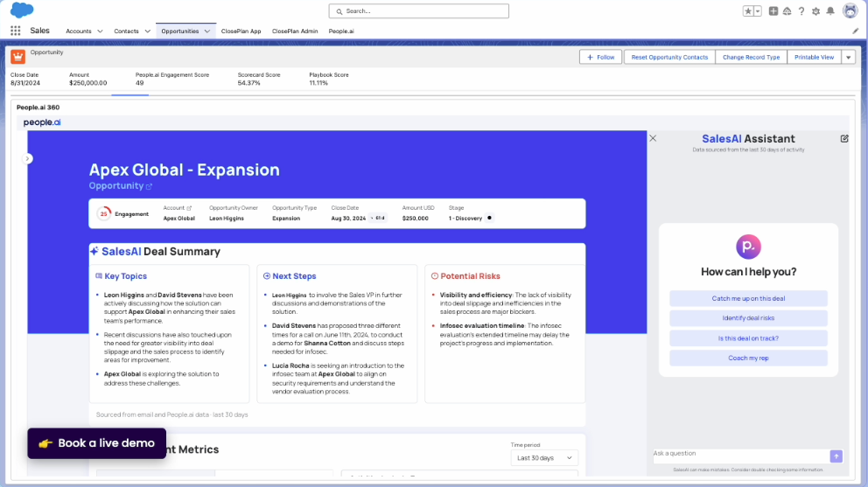Click the Opportunity crown icon

(x=17, y=57)
